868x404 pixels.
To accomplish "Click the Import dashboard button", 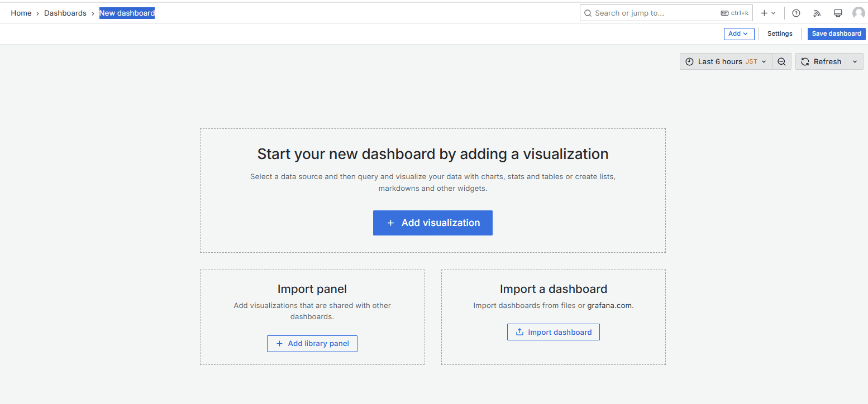I will pyautogui.click(x=554, y=332).
